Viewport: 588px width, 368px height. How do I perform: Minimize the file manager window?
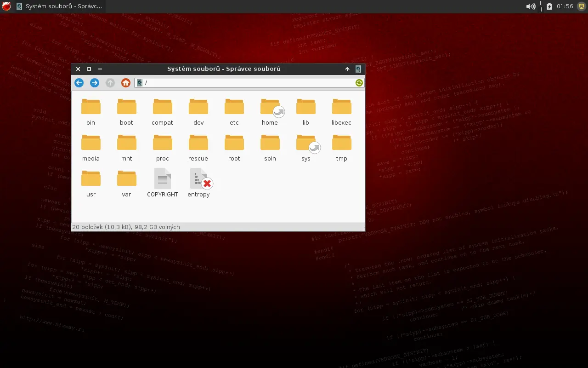(x=100, y=69)
